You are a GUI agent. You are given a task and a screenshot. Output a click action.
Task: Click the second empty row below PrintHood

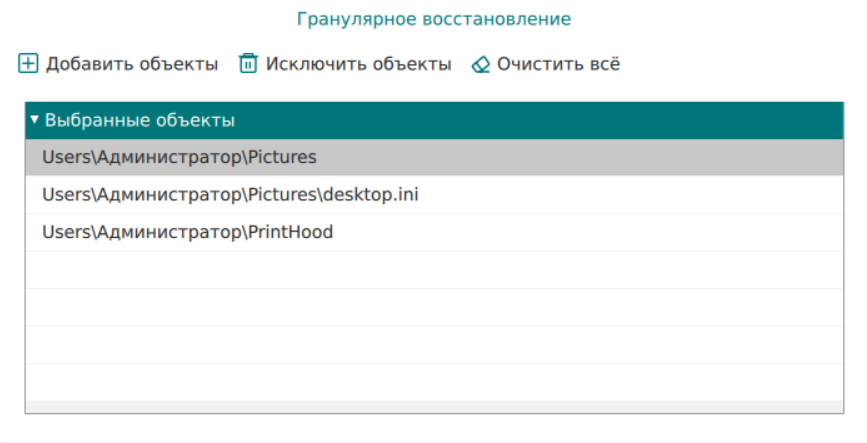coord(433,307)
